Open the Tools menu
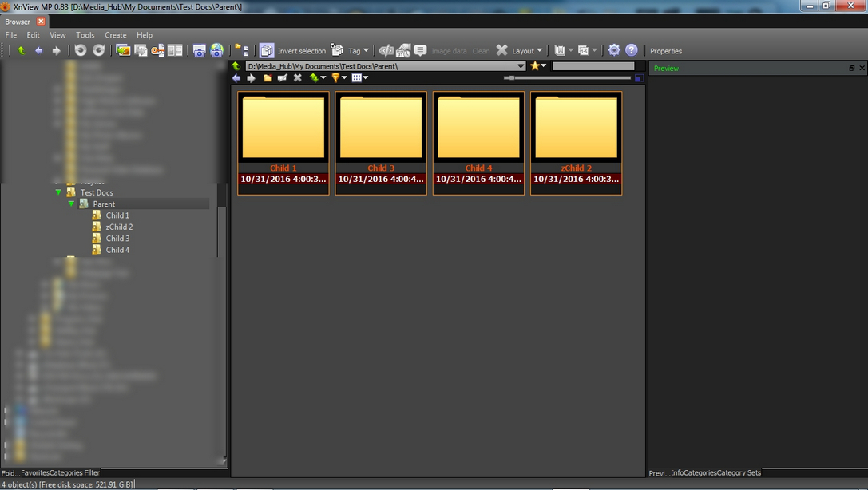Screen dimensions: 868x490 [85, 35]
